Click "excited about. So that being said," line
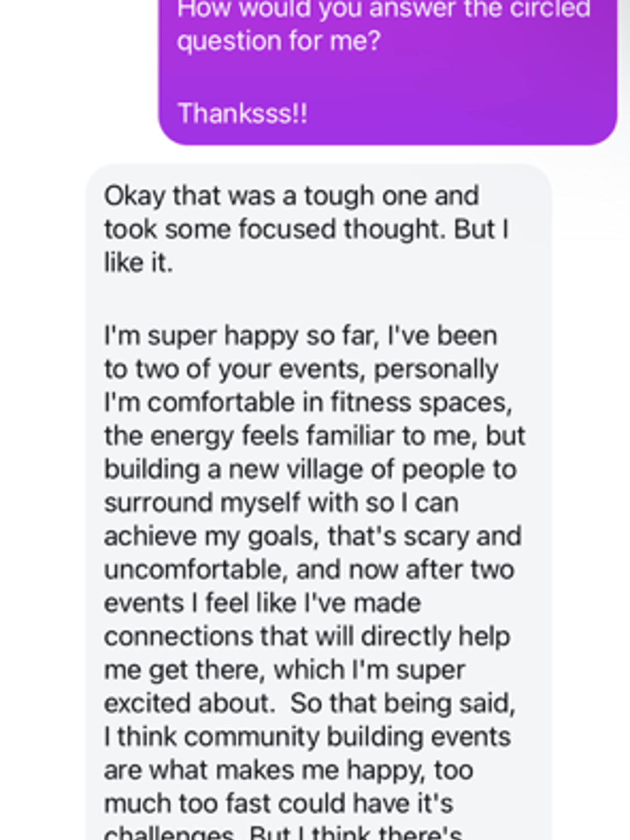 [x=310, y=703]
